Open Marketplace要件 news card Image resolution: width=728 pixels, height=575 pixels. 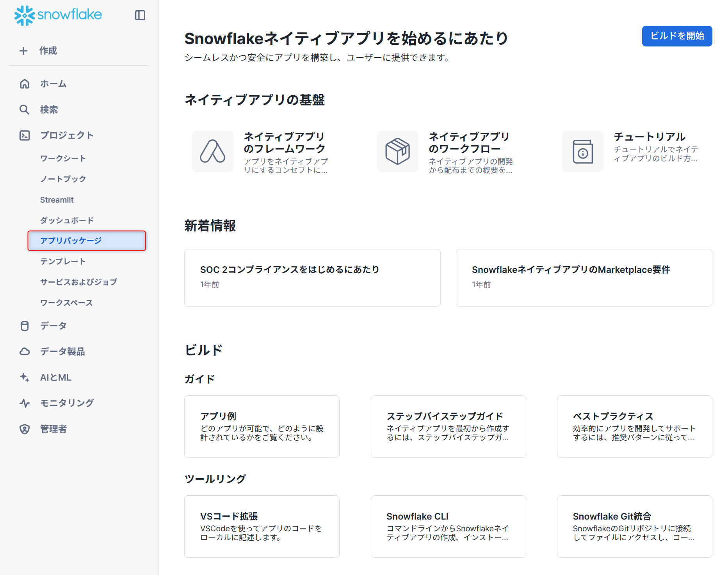(x=584, y=278)
